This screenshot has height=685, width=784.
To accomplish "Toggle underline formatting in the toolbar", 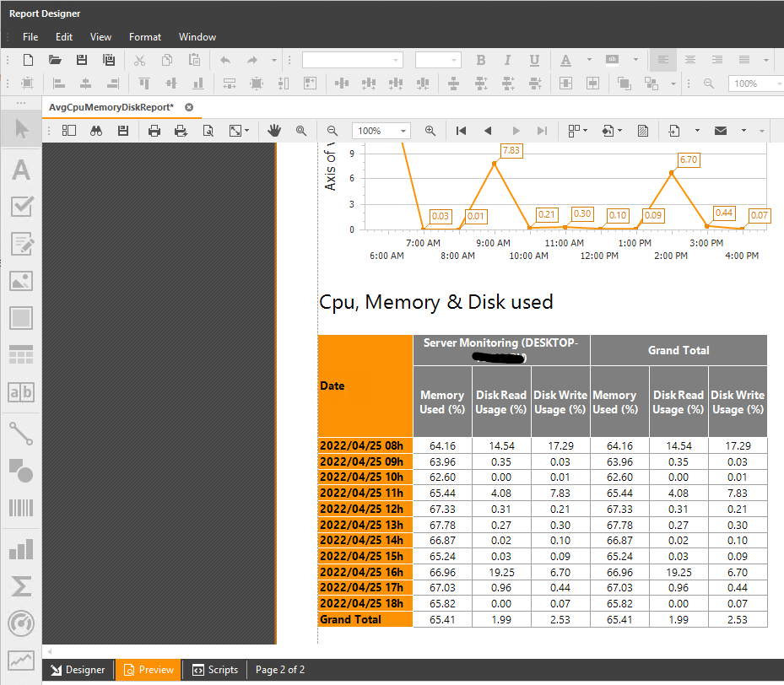I will coord(533,60).
